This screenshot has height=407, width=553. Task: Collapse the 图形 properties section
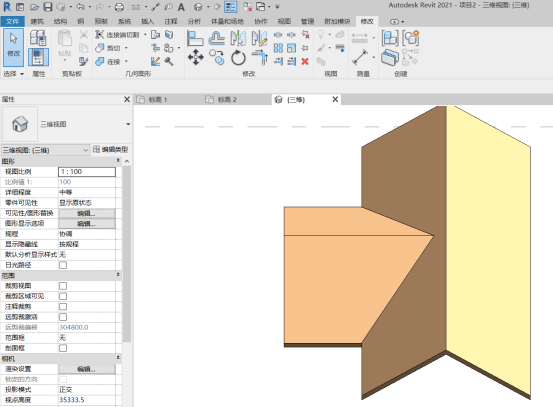[x=118, y=161]
